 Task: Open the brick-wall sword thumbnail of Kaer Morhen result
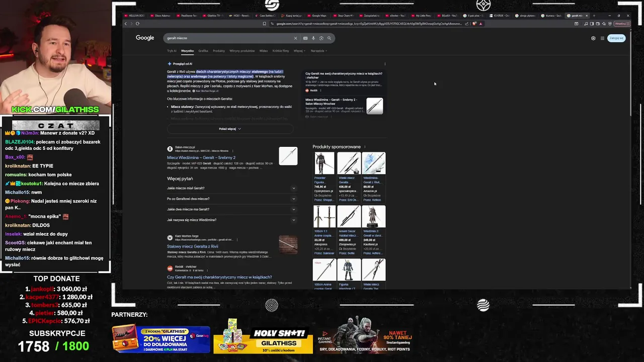pyautogui.click(x=288, y=244)
